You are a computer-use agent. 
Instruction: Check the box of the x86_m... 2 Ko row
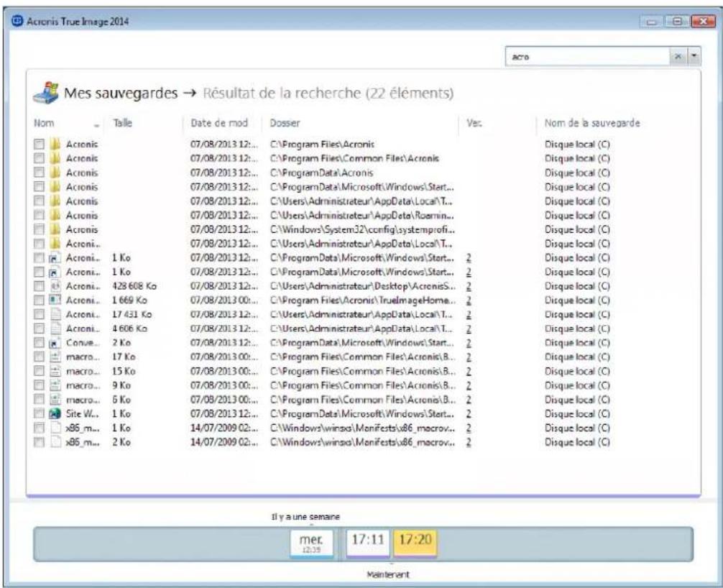tap(40, 442)
